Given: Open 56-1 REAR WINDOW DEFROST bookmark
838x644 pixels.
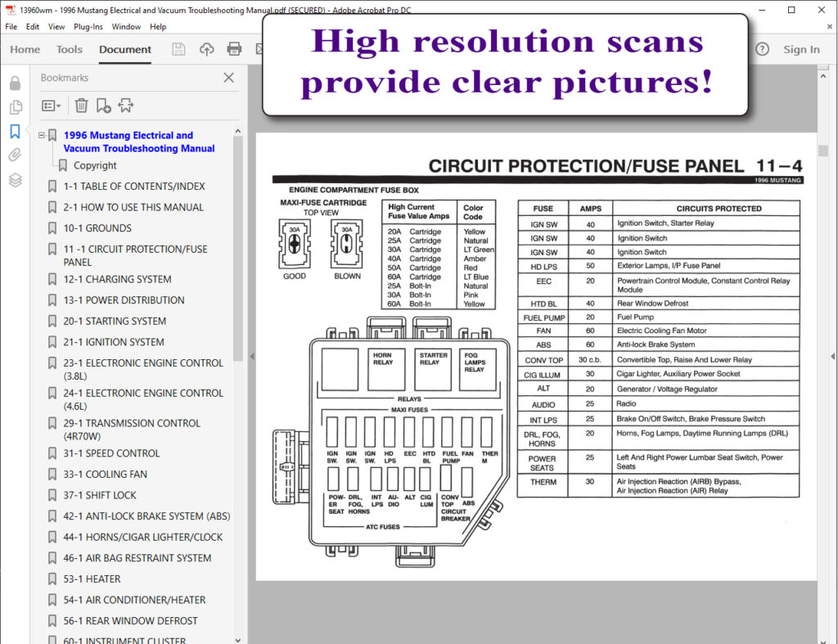Looking at the screenshot, I should pos(130,621).
